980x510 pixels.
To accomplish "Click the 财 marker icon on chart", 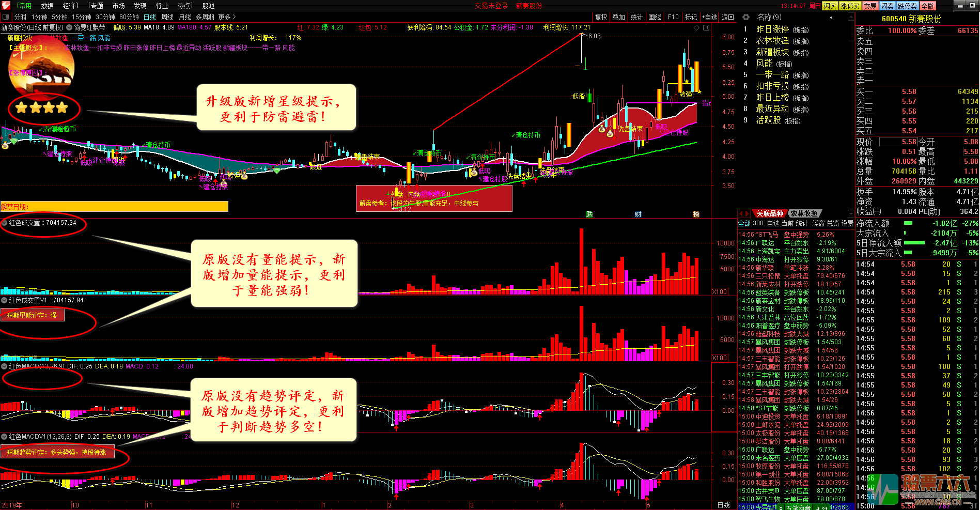I will click(638, 214).
